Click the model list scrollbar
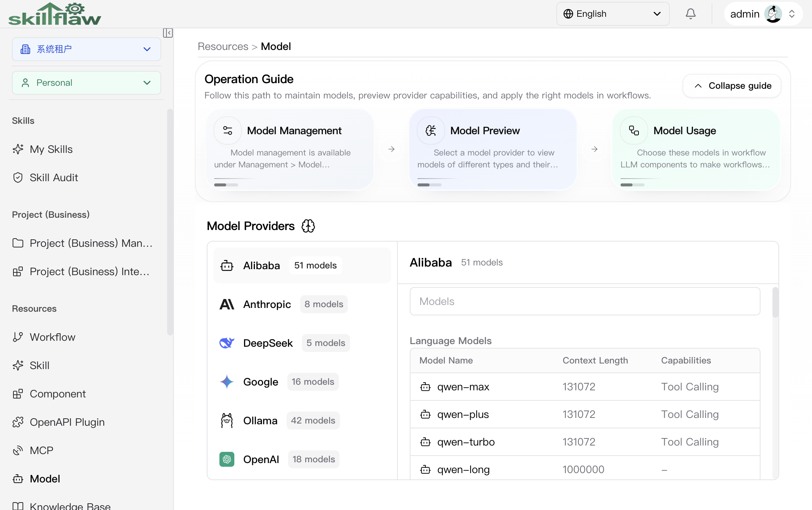This screenshot has width=812, height=510. pyautogui.click(x=775, y=302)
